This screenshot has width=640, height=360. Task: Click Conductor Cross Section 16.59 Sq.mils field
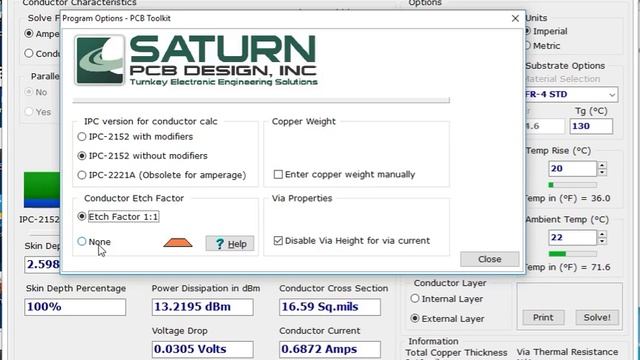click(330, 307)
